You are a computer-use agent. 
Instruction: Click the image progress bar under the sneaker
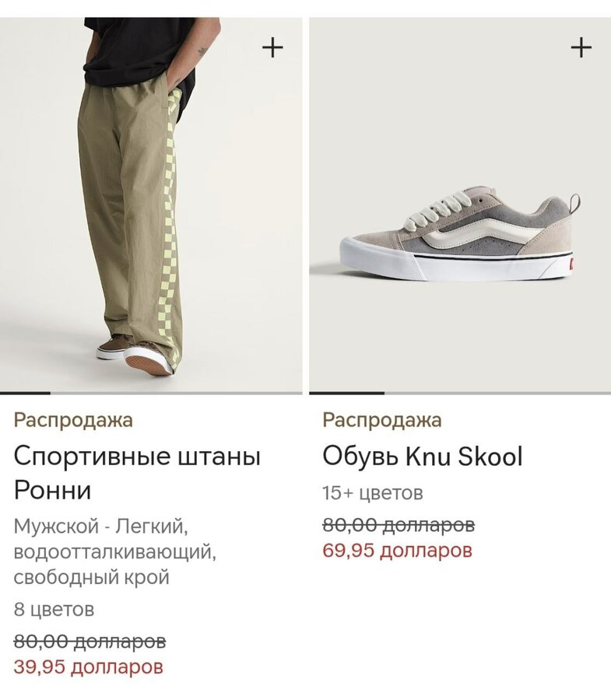click(x=460, y=394)
